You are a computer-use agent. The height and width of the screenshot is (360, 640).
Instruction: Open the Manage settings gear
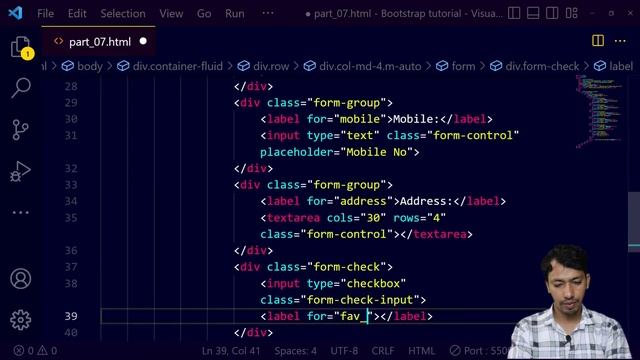tap(20, 320)
